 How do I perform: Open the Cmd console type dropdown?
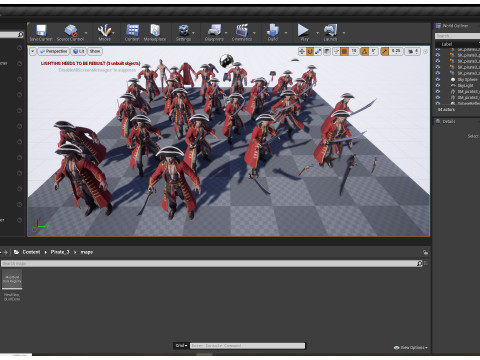coord(181,345)
